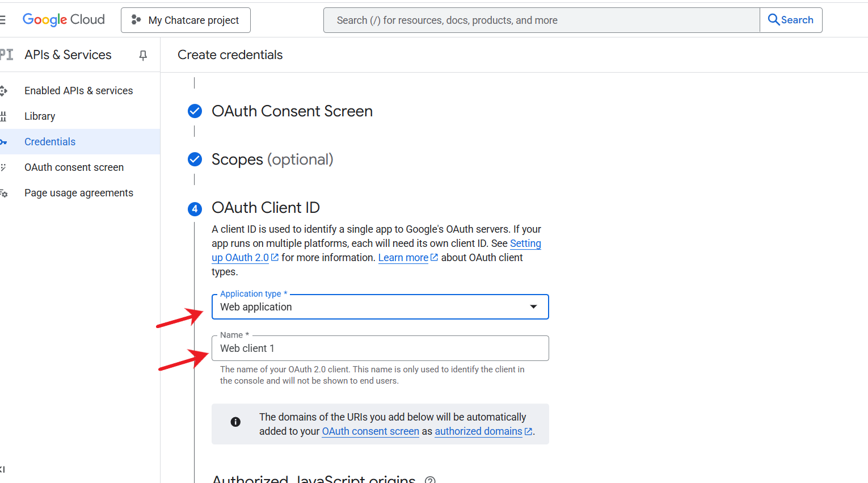Open OAuth consent screen sidebar item

74,167
